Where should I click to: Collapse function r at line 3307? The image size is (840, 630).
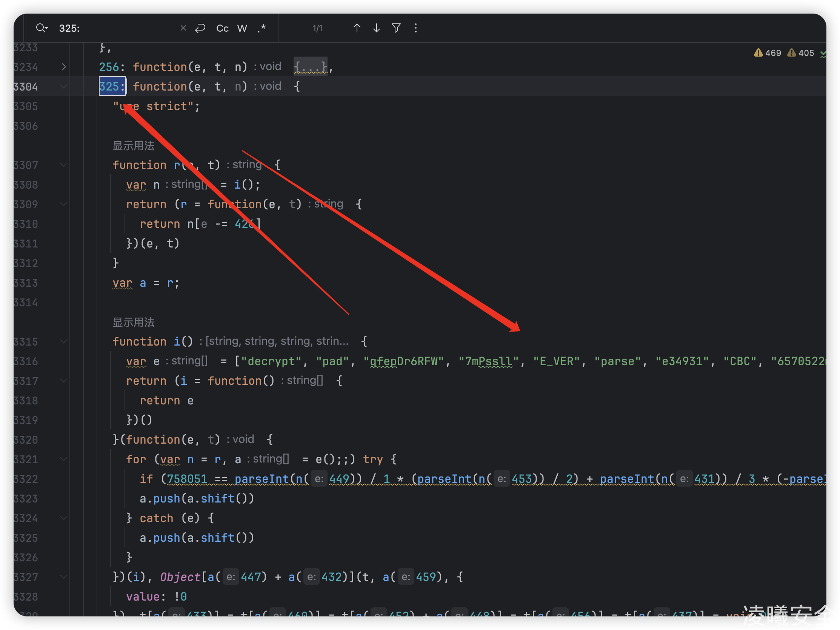pos(64,165)
